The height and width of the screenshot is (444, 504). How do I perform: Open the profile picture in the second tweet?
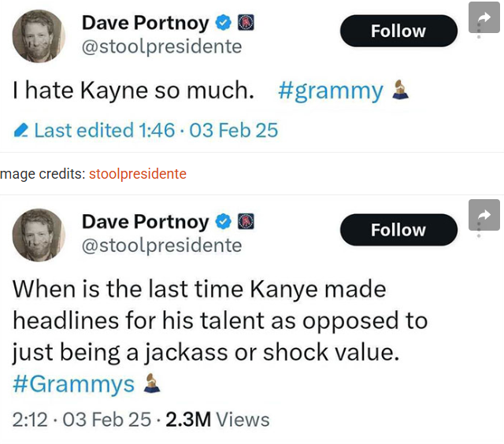pyautogui.click(x=39, y=234)
